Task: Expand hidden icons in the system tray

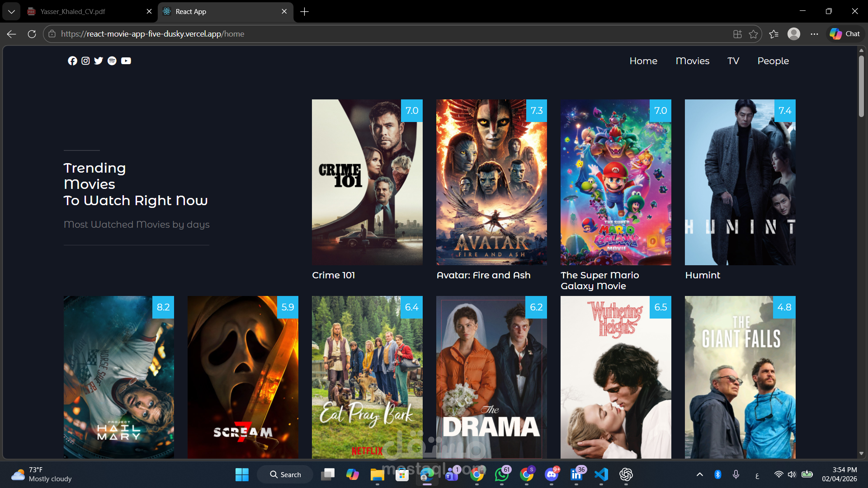Action: pos(700,474)
